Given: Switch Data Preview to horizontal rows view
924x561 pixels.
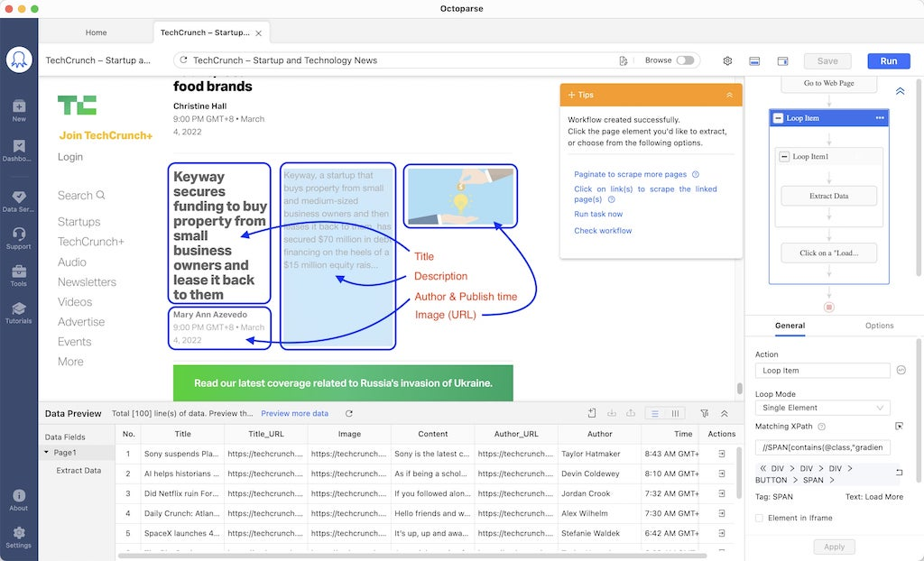Looking at the screenshot, I should (x=655, y=414).
